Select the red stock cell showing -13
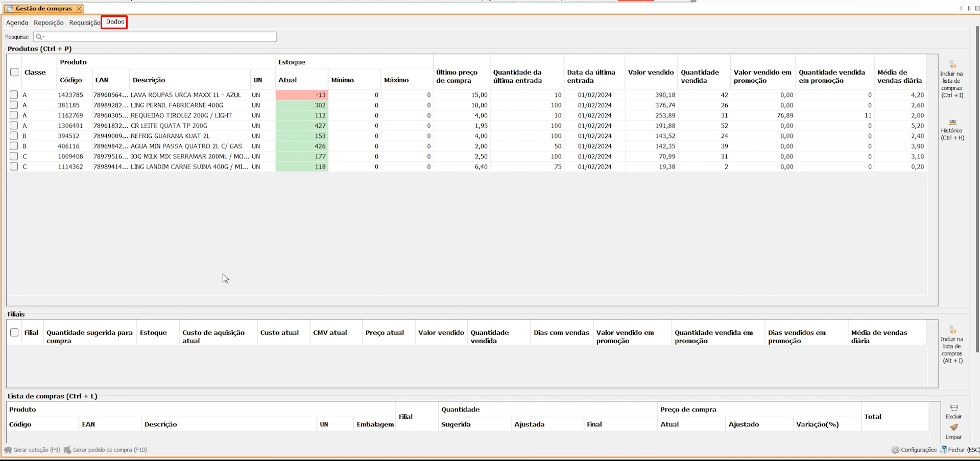The width and height of the screenshot is (980, 461). coord(302,95)
